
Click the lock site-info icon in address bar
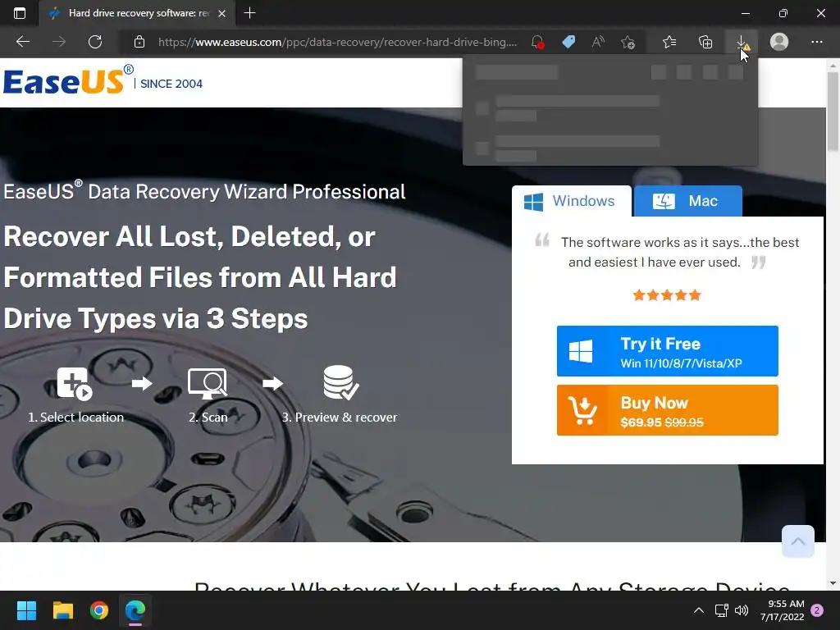point(139,42)
